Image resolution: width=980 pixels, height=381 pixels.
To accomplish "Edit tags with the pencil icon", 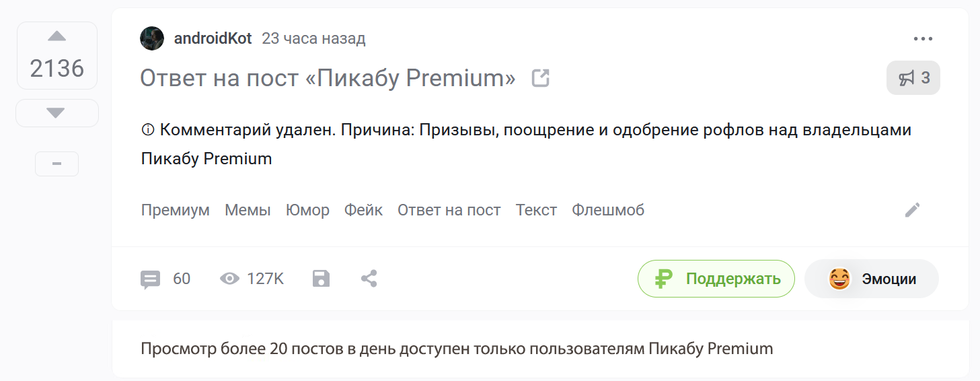I will 912,210.
